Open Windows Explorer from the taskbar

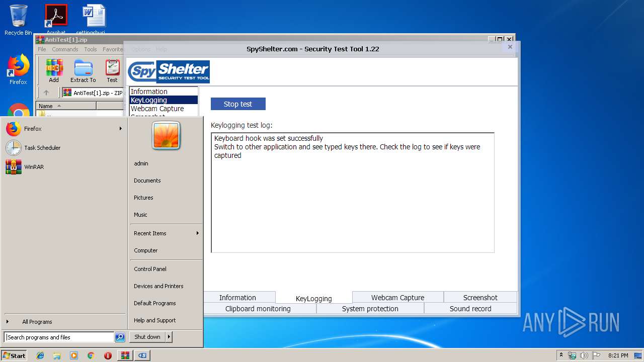(x=57, y=355)
